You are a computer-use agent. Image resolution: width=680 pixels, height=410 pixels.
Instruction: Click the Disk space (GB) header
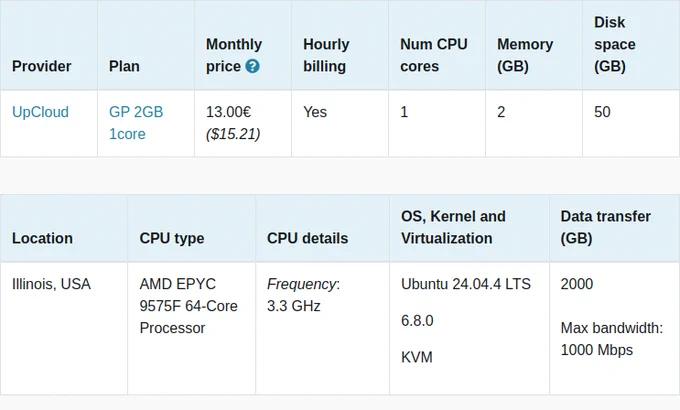click(x=615, y=44)
